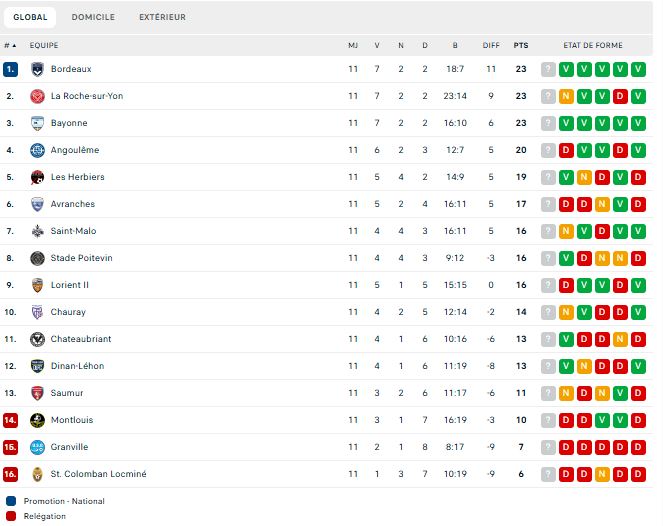Sort the table by PTS column
Image resolution: width=663 pixels, height=526 pixels.
[x=521, y=45]
